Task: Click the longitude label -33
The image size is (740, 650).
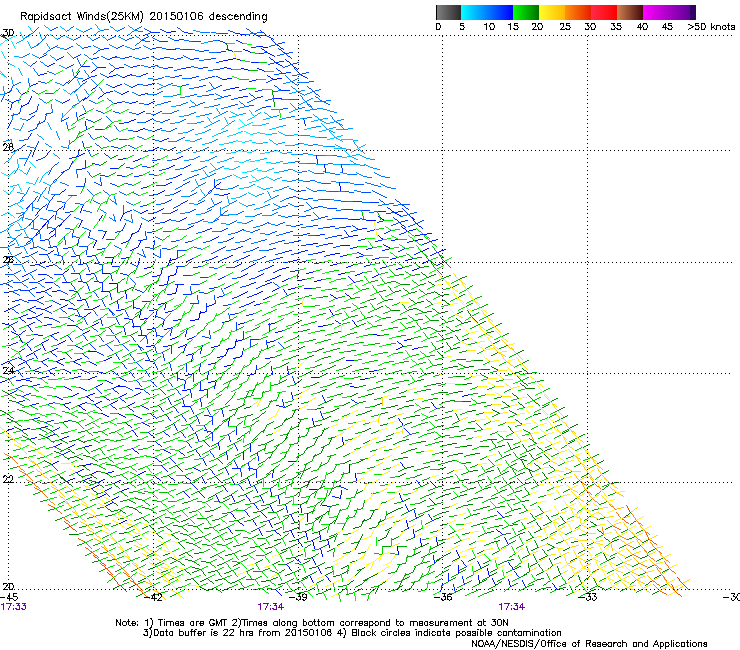Action: (x=588, y=597)
